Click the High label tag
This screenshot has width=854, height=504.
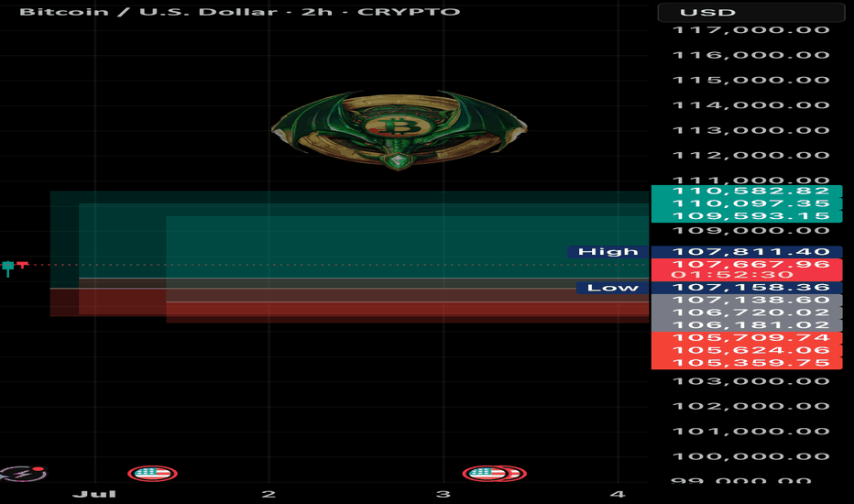pyautogui.click(x=608, y=252)
